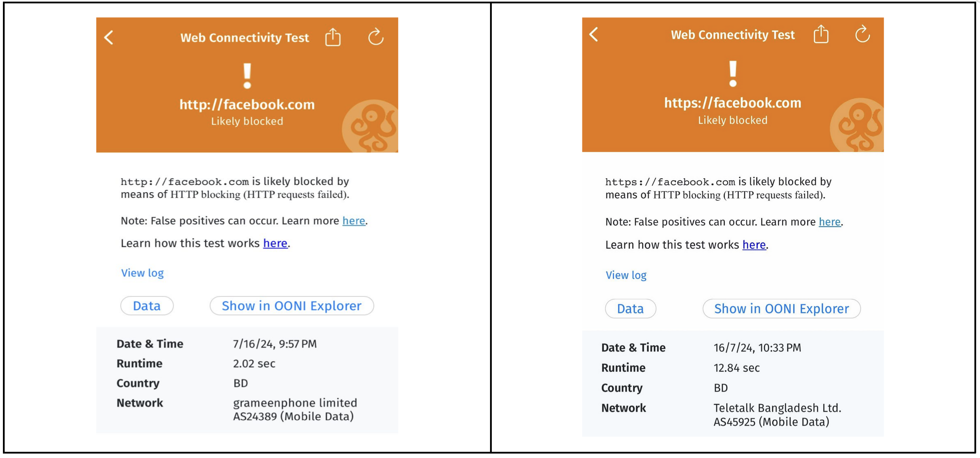Open 'how this test works' link, right panel
This screenshot has height=458, width=980.
[x=754, y=245]
